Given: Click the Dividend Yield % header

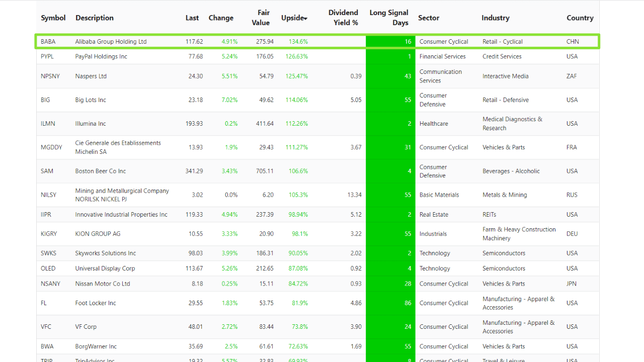Looking at the screenshot, I should coord(343,18).
